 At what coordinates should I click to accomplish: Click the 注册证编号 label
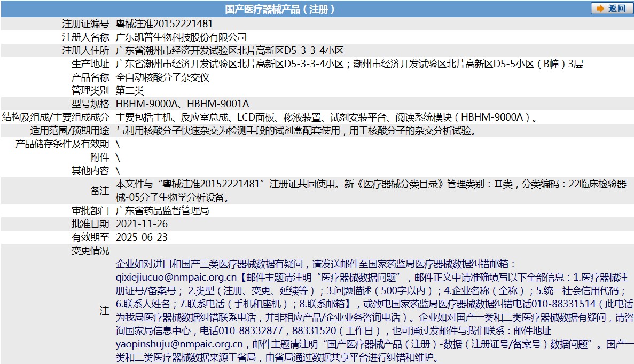pos(85,24)
